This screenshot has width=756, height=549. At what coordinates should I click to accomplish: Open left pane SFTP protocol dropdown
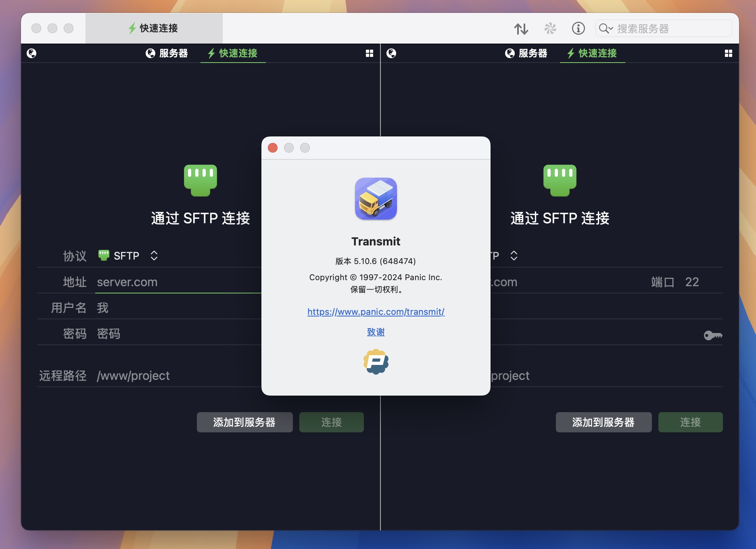coord(128,256)
